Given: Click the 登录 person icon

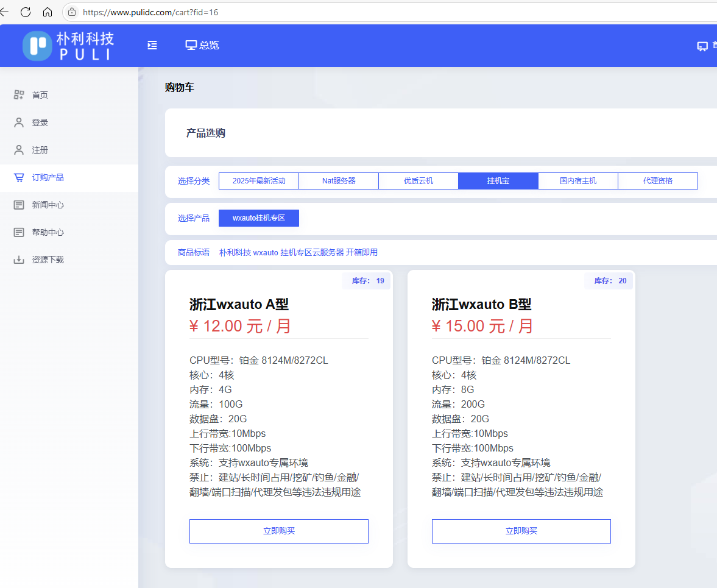Looking at the screenshot, I should click(x=19, y=122).
